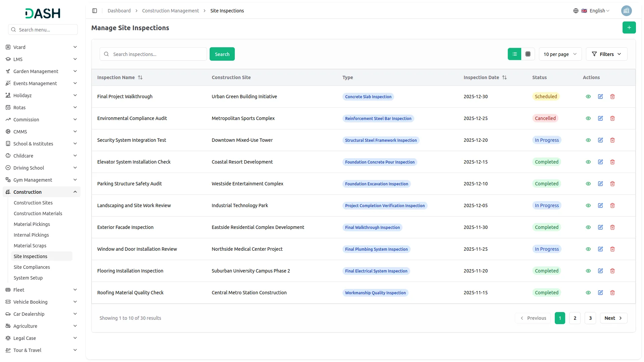View Security System Integration Test details
The height and width of the screenshot is (362, 644).
click(588, 140)
